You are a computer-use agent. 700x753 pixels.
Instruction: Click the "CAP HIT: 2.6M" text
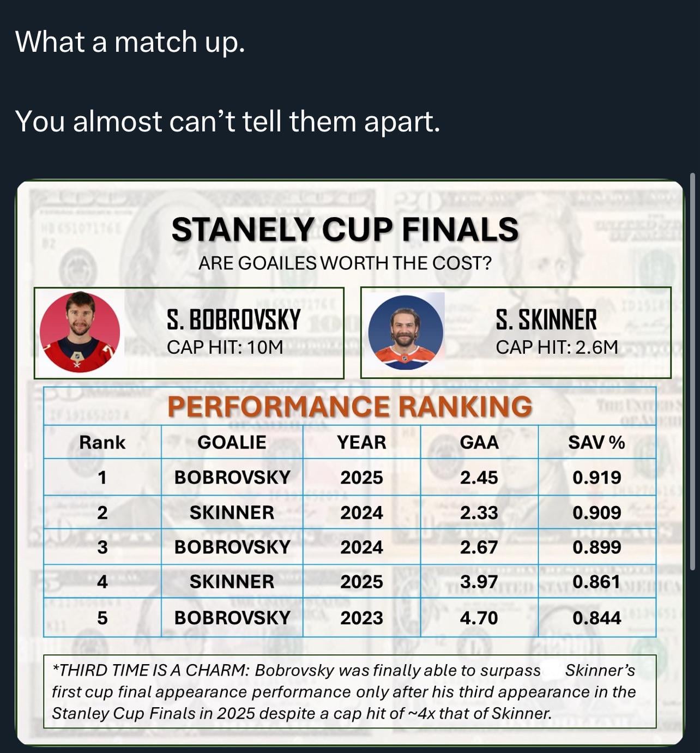coord(557,347)
